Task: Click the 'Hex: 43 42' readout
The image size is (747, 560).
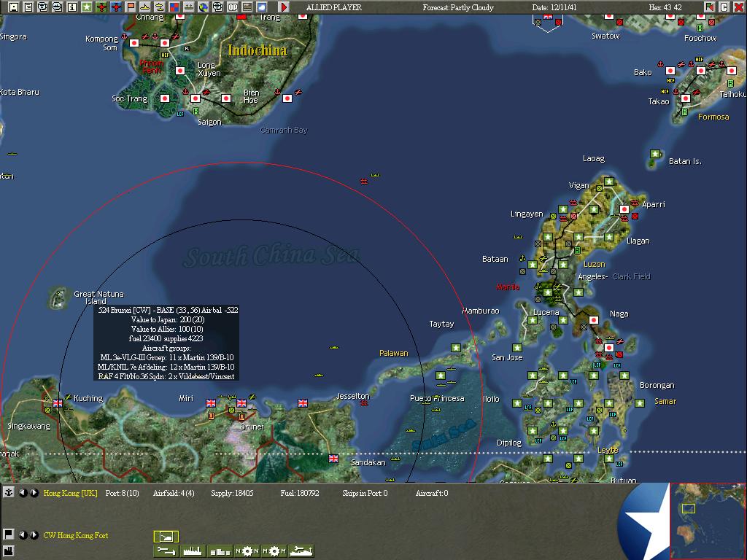Action: (665, 7)
